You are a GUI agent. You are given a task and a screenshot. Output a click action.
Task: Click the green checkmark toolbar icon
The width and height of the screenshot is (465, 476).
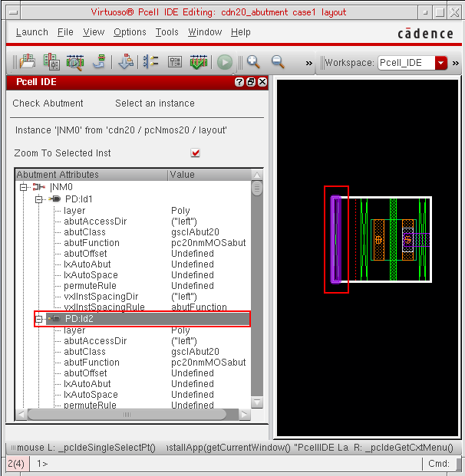(x=199, y=62)
